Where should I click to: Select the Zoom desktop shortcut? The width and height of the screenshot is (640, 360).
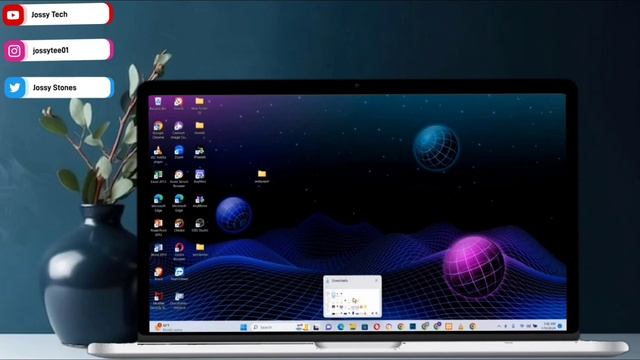(179, 153)
